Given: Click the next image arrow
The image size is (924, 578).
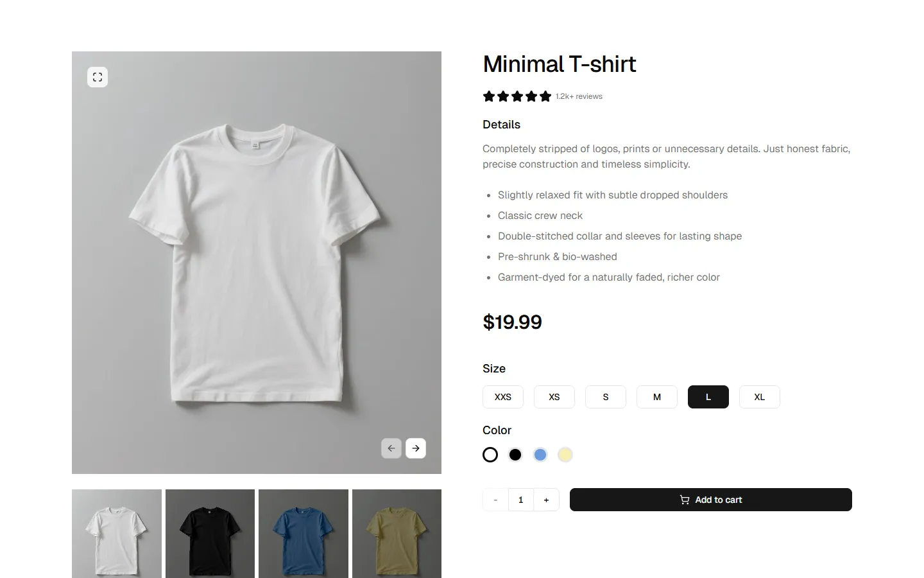Looking at the screenshot, I should pos(415,448).
